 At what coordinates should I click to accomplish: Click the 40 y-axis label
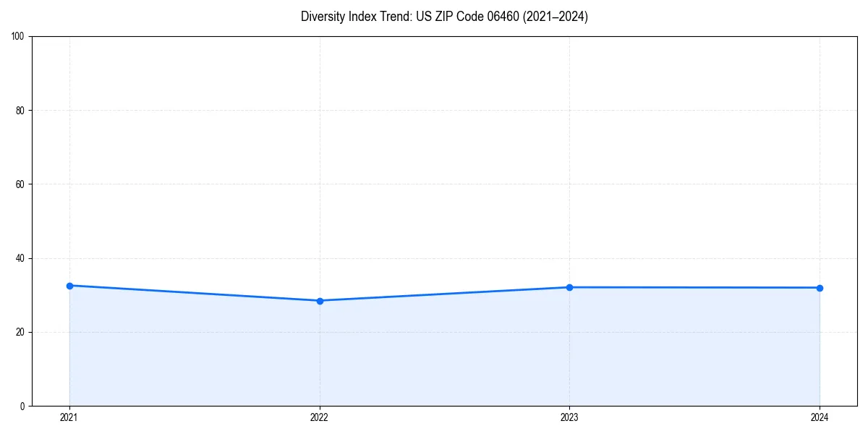pos(22,256)
